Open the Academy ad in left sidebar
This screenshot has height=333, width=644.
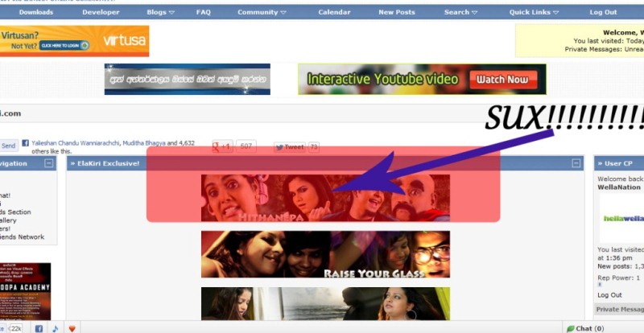(25, 291)
